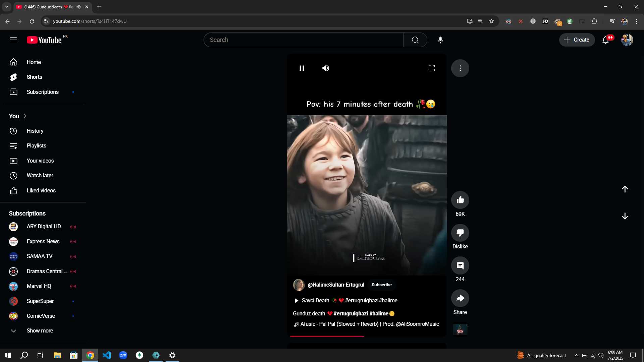Viewport: 644px width, 362px height.
Task: Open Zoom from the taskbar
Action: point(123,355)
